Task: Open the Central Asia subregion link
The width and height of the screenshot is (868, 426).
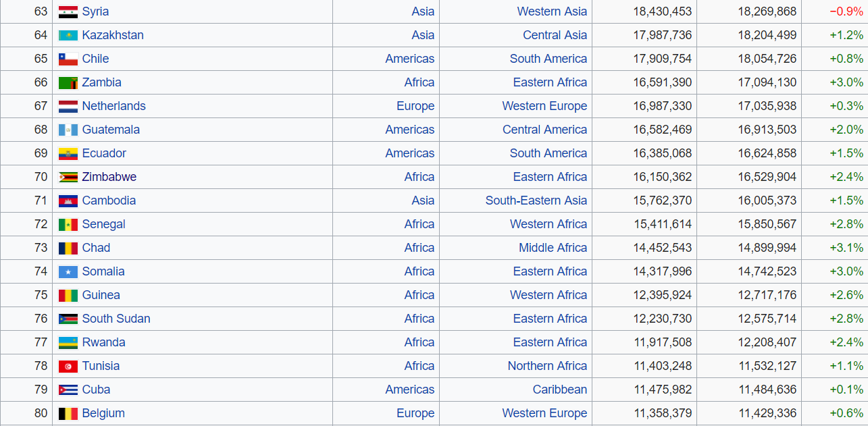Action: tap(555, 35)
